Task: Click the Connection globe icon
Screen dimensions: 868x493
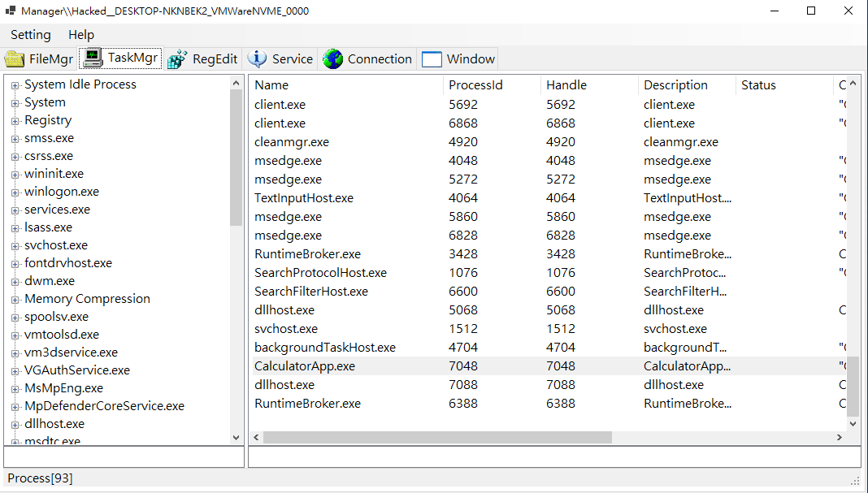Action: (x=332, y=58)
